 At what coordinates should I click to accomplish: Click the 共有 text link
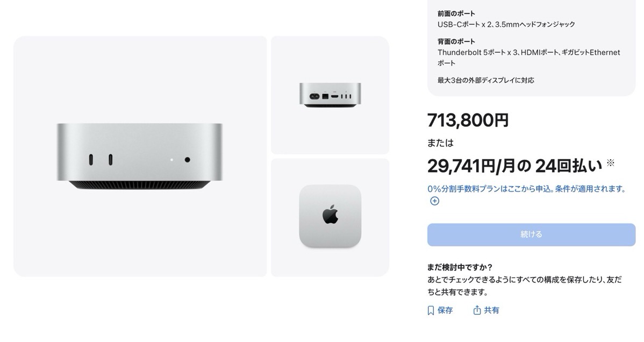492,310
